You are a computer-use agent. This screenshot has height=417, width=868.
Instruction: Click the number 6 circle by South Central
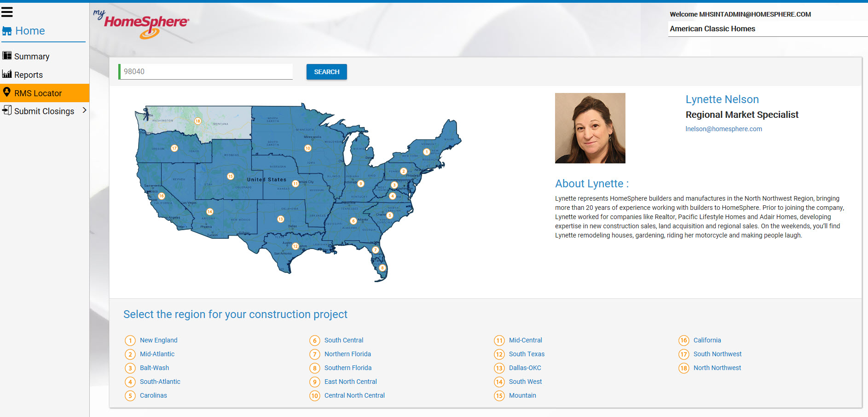(315, 340)
